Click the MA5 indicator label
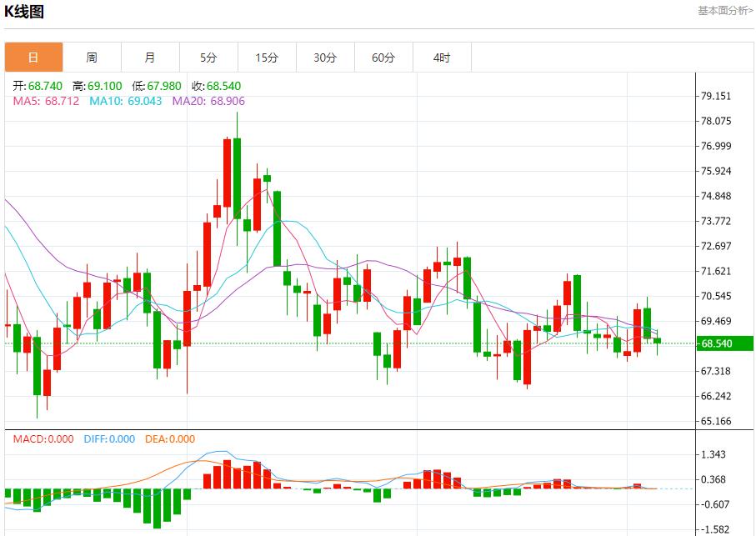This screenshot has height=536, width=756. [x=46, y=101]
